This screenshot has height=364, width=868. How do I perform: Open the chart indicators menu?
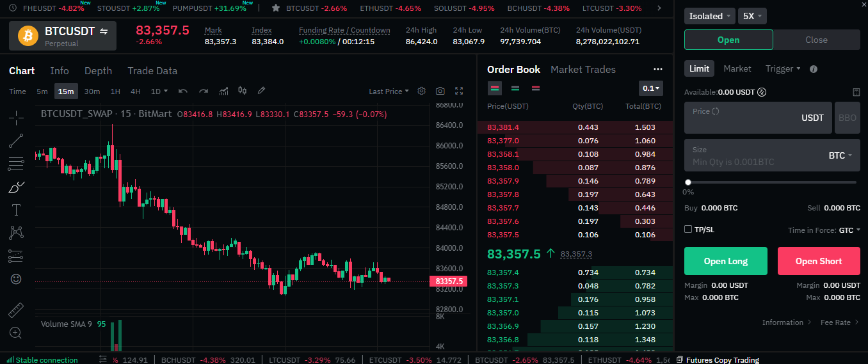(223, 91)
